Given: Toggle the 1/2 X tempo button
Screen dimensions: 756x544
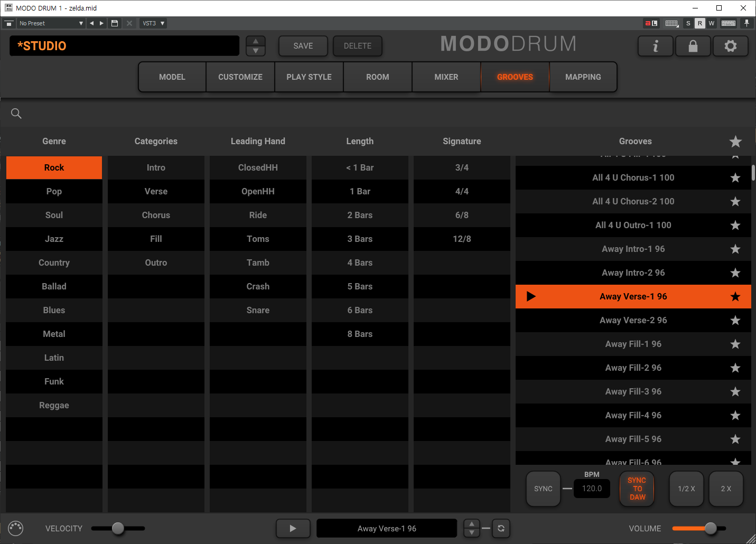Looking at the screenshot, I should [x=686, y=489].
